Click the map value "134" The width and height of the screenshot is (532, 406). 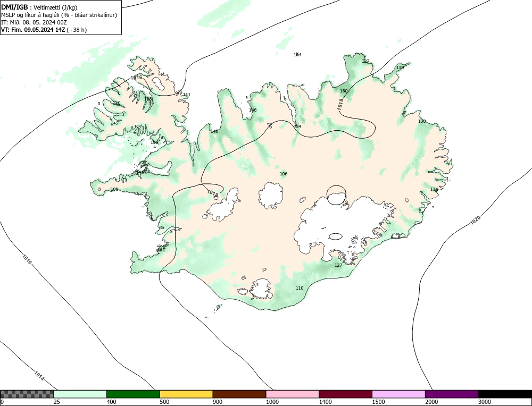coord(297,126)
